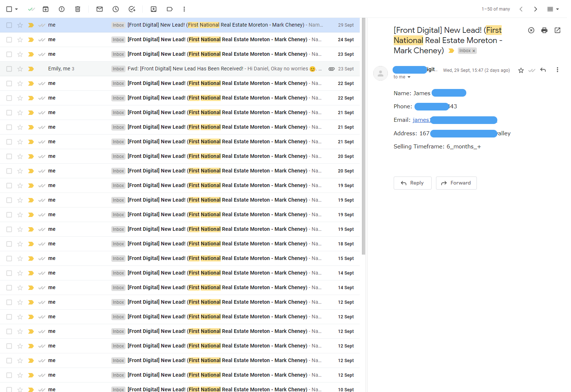Click the double-check tracking icon on the 24 Sept row
The image size is (571, 392).
(42, 40)
